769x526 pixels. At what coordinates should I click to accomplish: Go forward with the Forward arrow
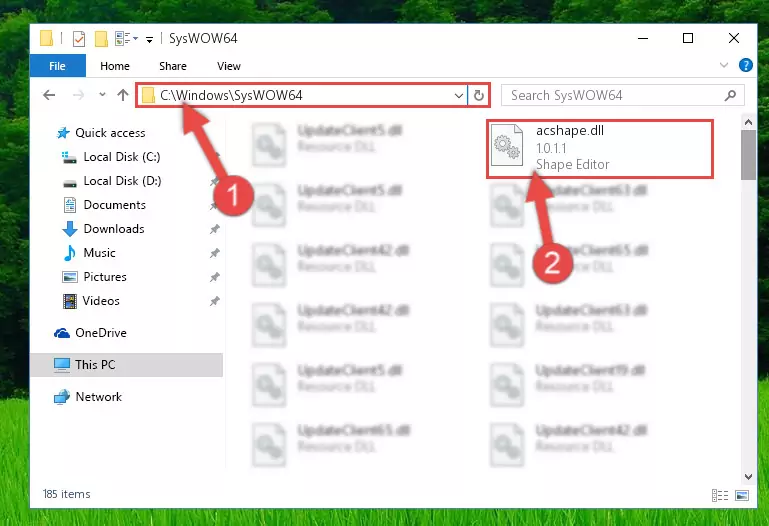78,95
